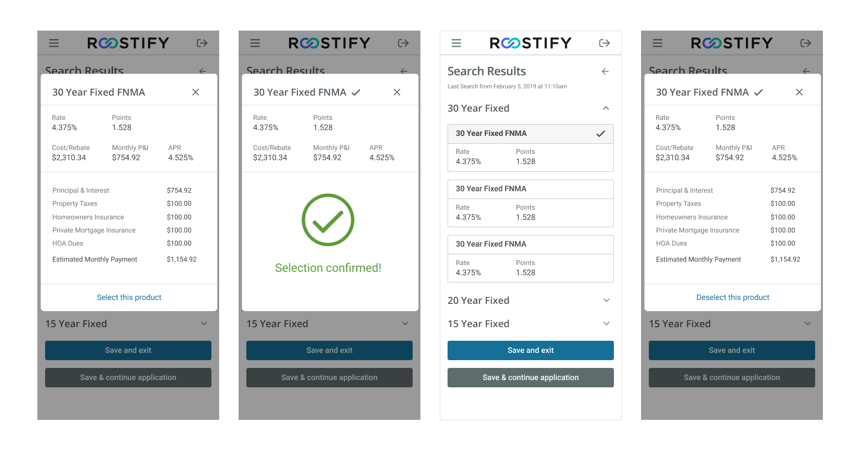This screenshot has width=868, height=465.
Task: Toggle checkmark on selected 30 Year Fixed FNMA card
Action: 601,133
